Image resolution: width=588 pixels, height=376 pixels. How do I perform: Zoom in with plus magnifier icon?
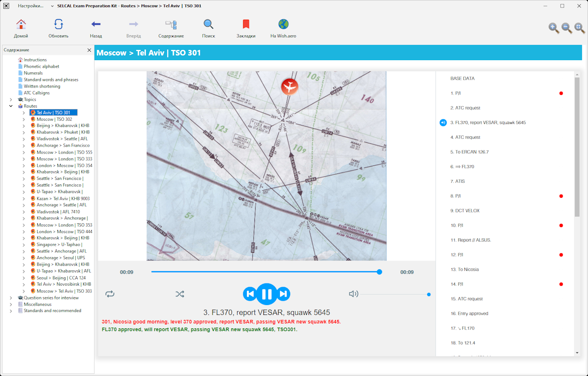(554, 28)
